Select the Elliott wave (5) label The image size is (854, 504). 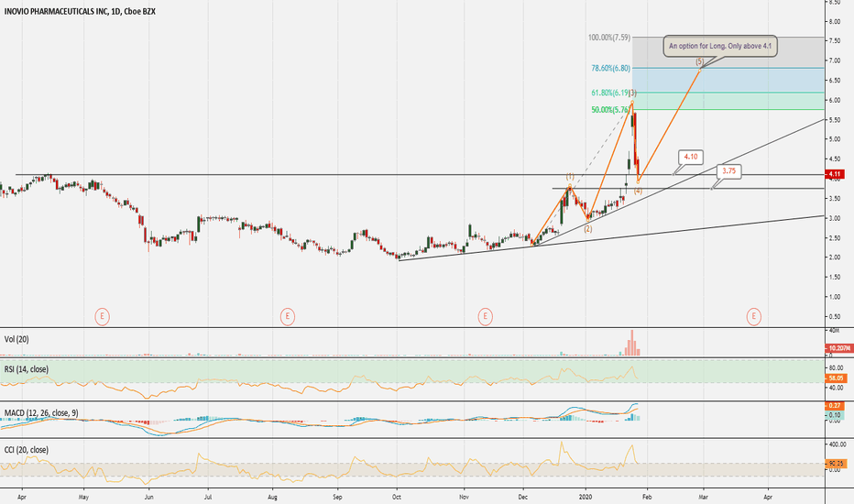click(700, 61)
